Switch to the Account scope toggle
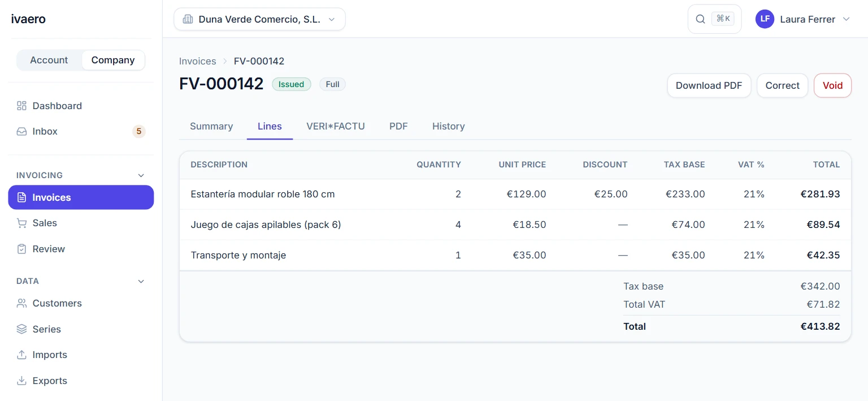 [49, 60]
